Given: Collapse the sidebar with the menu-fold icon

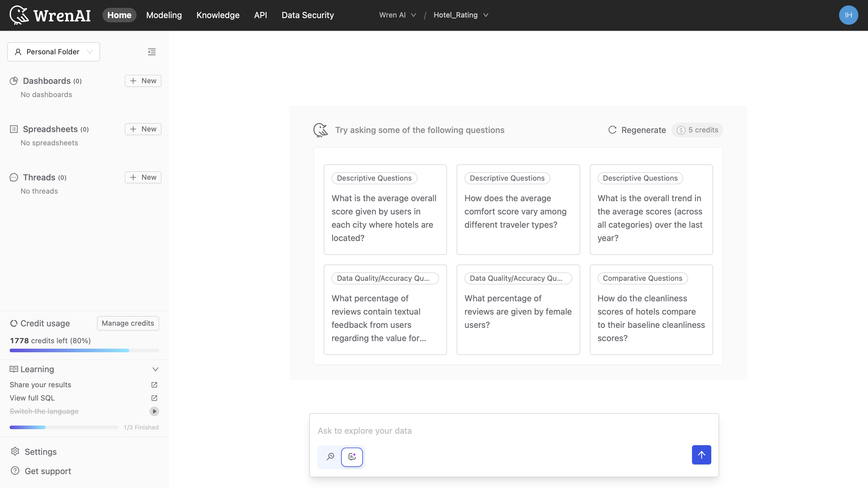Looking at the screenshot, I should click(x=152, y=52).
